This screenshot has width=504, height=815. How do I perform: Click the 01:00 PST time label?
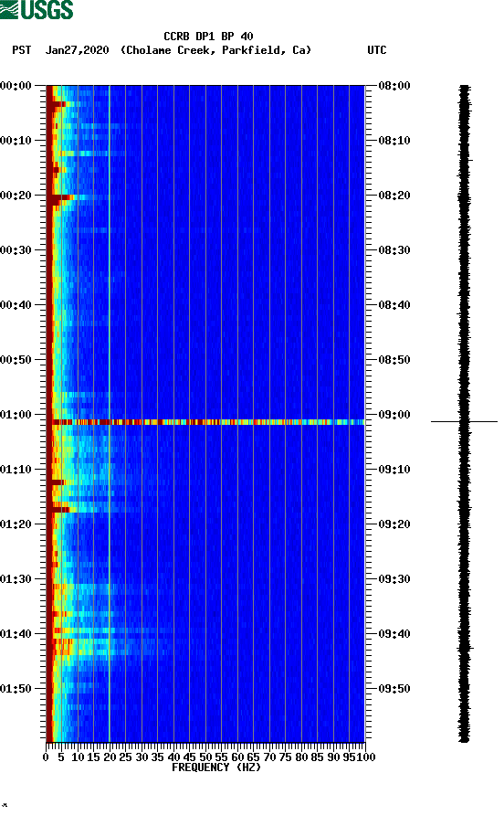pos(16,415)
